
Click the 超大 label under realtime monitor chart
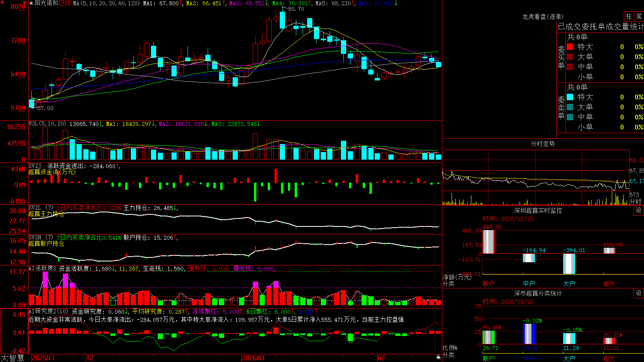pos(609,284)
